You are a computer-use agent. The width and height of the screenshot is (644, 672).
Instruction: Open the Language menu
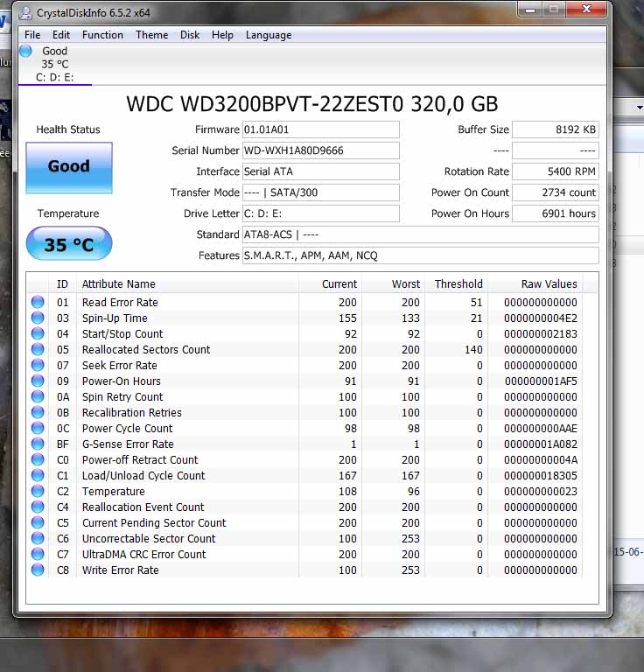click(269, 35)
